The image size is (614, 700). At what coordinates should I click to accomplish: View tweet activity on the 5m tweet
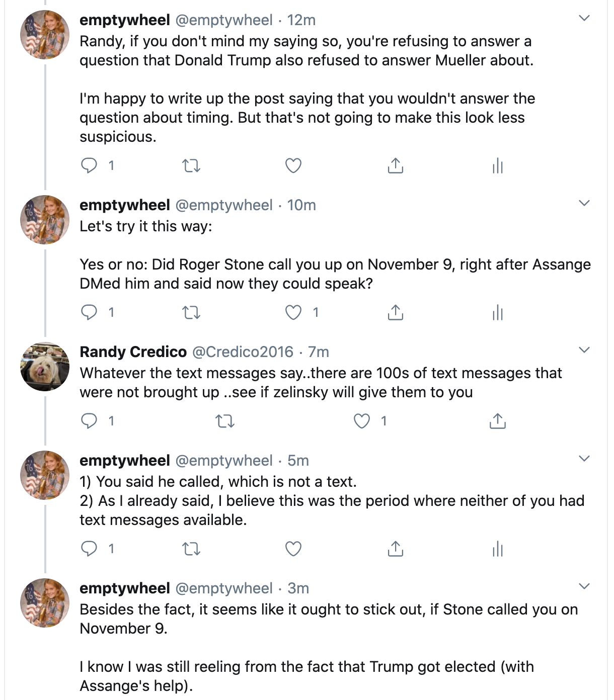pos(498,549)
